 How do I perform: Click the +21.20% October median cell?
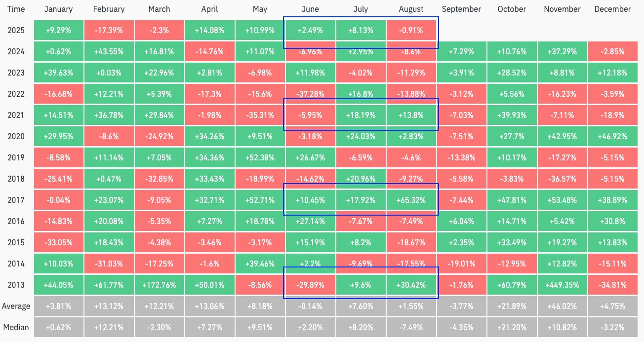pos(512,327)
